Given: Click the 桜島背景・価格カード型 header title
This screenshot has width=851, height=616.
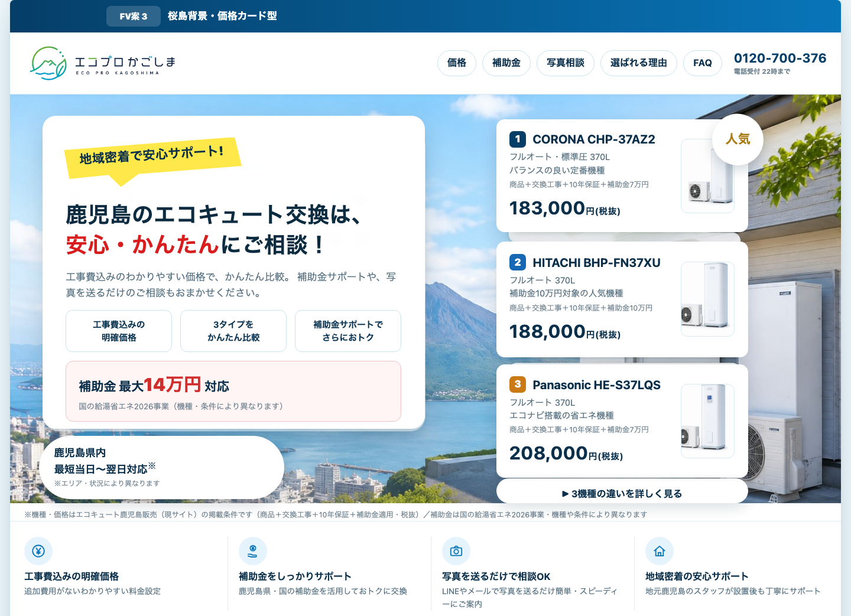Looking at the screenshot, I should click(x=222, y=16).
